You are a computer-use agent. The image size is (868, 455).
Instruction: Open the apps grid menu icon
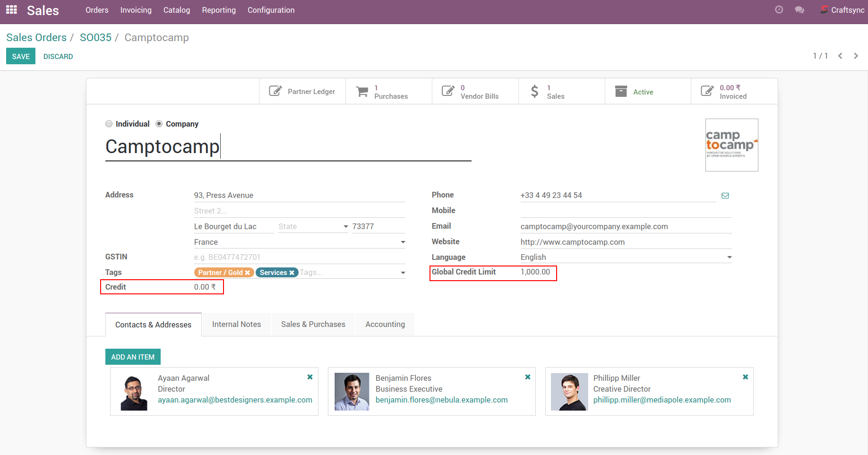point(11,10)
